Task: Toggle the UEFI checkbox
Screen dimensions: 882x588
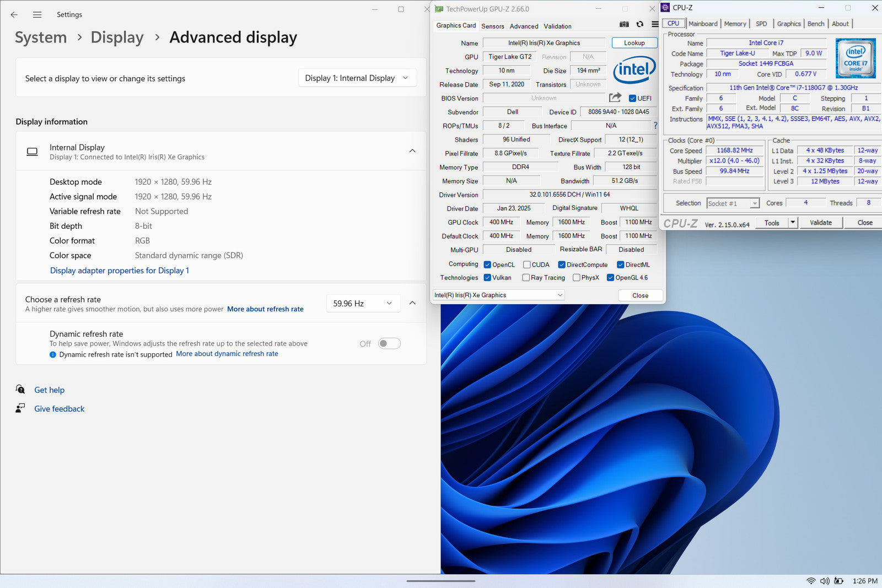Action: 632,99
